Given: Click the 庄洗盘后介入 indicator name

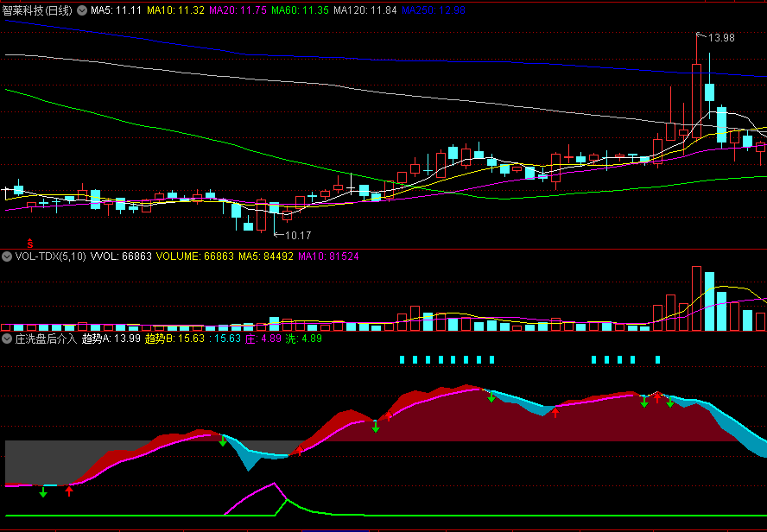Looking at the screenshot, I should 46,339.
